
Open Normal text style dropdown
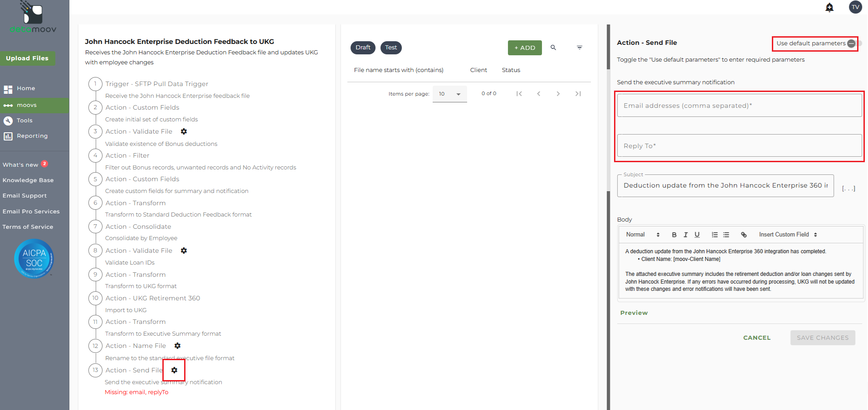pyautogui.click(x=643, y=235)
